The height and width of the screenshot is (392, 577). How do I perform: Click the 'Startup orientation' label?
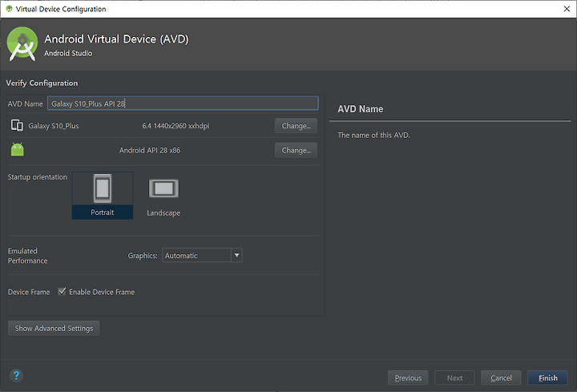(38, 177)
